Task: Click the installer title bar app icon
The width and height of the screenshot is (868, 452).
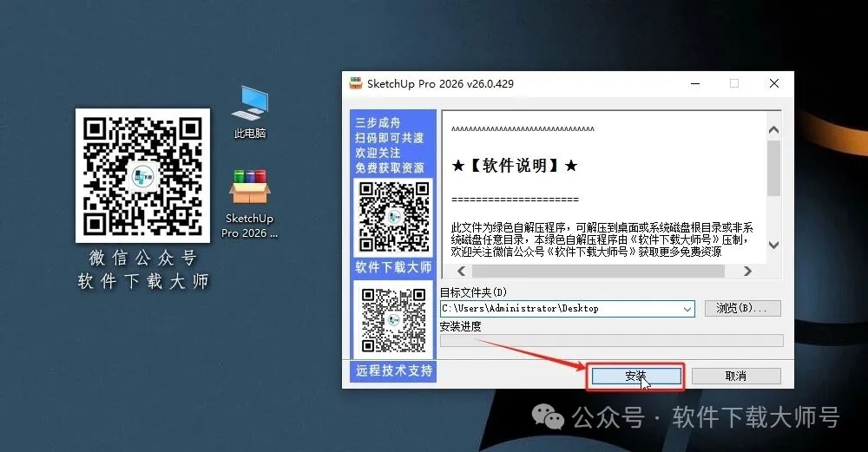Action: click(355, 83)
